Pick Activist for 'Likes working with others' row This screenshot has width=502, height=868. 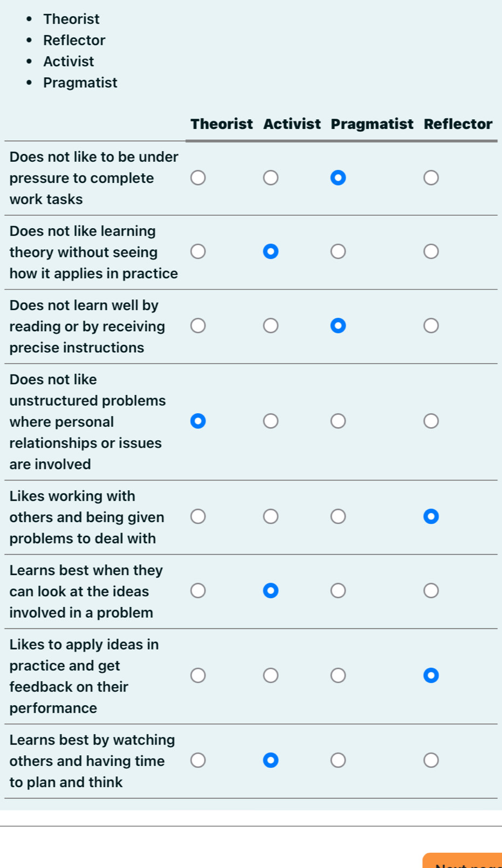271,517
